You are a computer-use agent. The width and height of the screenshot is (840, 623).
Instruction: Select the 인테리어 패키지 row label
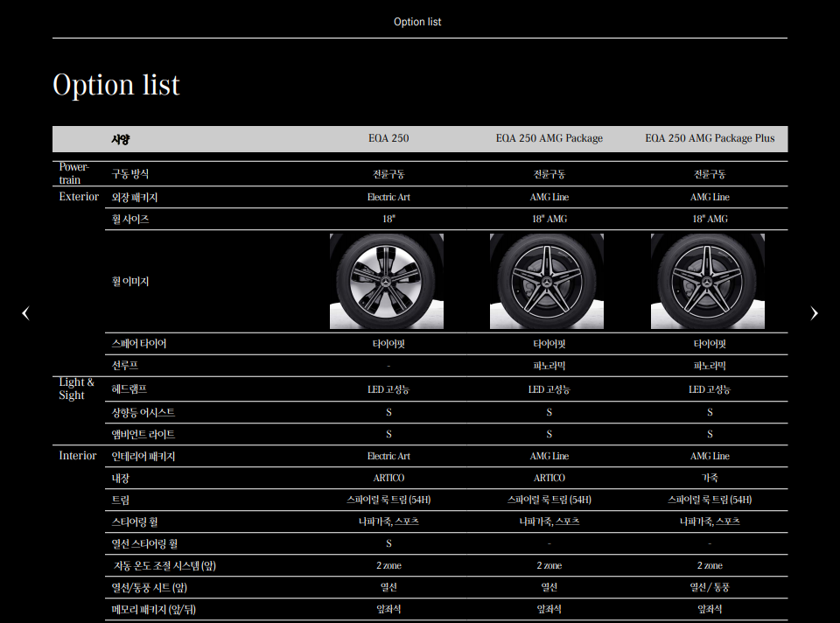click(x=143, y=457)
